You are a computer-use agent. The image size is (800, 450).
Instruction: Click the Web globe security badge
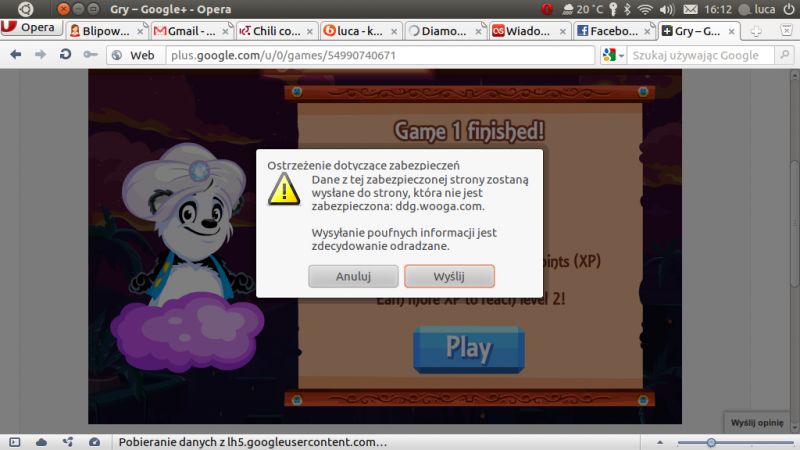point(134,55)
